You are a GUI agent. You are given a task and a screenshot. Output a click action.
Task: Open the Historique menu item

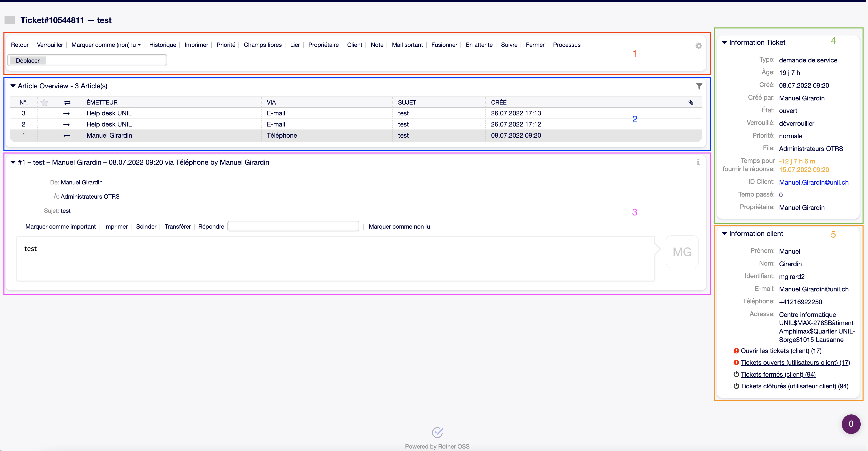tap(162, 45)
